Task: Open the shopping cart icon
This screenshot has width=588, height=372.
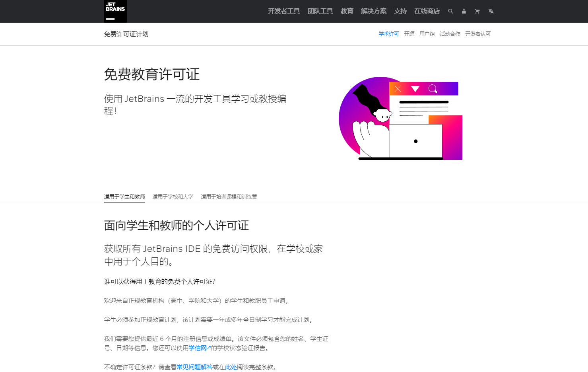Action: (x=477, y=11)
